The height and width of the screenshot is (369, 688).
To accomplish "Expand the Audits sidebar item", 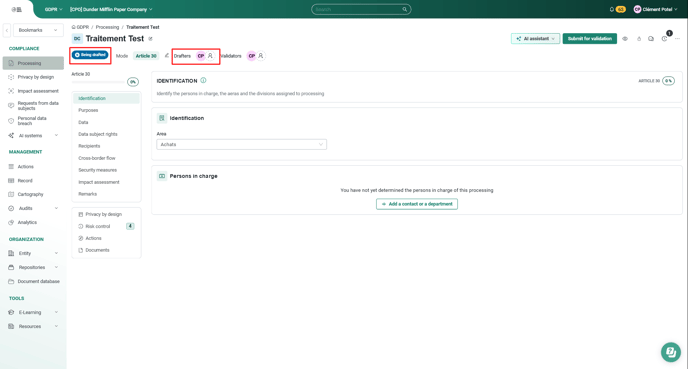I will coord(56,208).
